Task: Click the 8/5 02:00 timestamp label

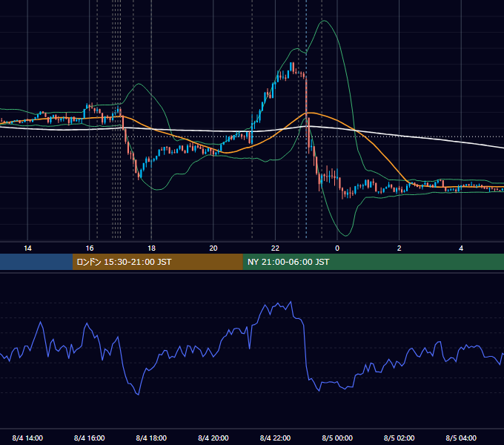Action: pyautogui.click(x=399, y=438)
